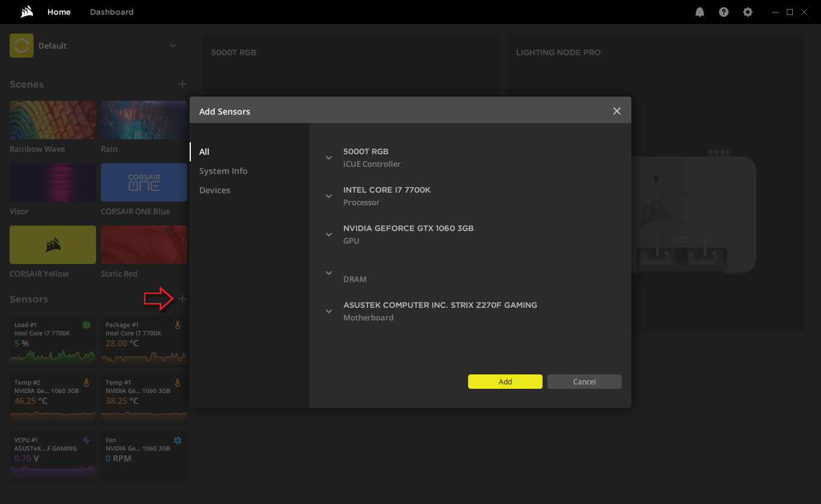The width and height of the screenshot is (821, 504).
Task: Click thermometer icon on Temp #2 sensor
Action: pos(86,383)
